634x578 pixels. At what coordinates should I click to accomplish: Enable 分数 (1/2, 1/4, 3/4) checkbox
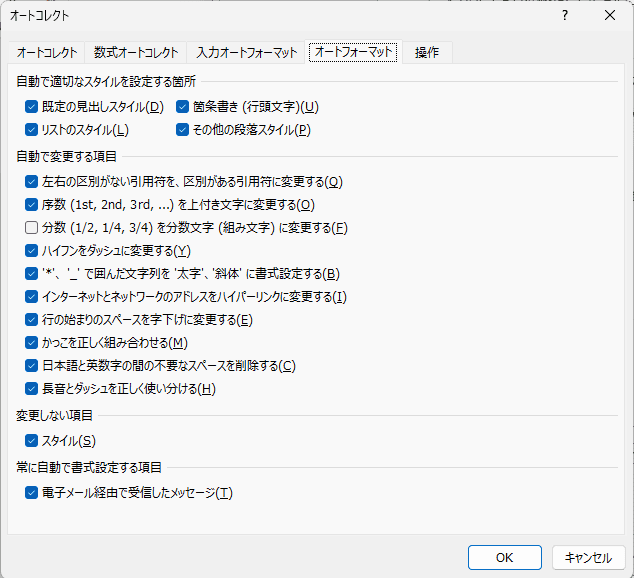pos(31,228)
